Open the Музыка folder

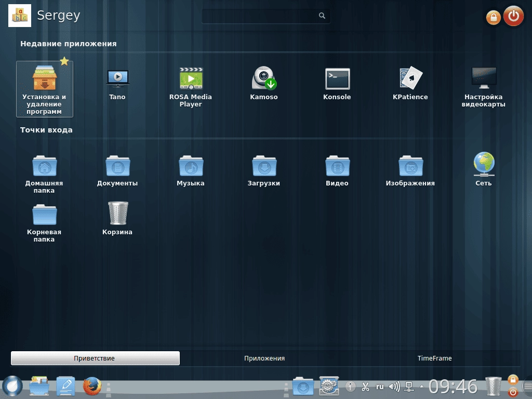coord(191,170)
